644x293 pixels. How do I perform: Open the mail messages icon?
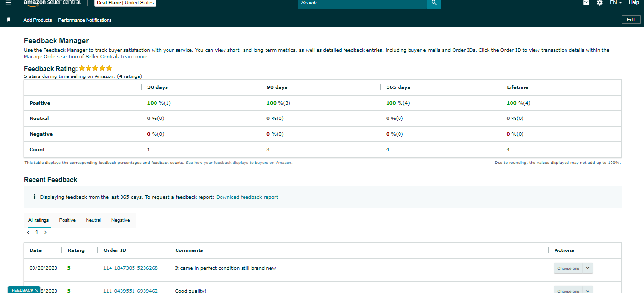[586, 3]
